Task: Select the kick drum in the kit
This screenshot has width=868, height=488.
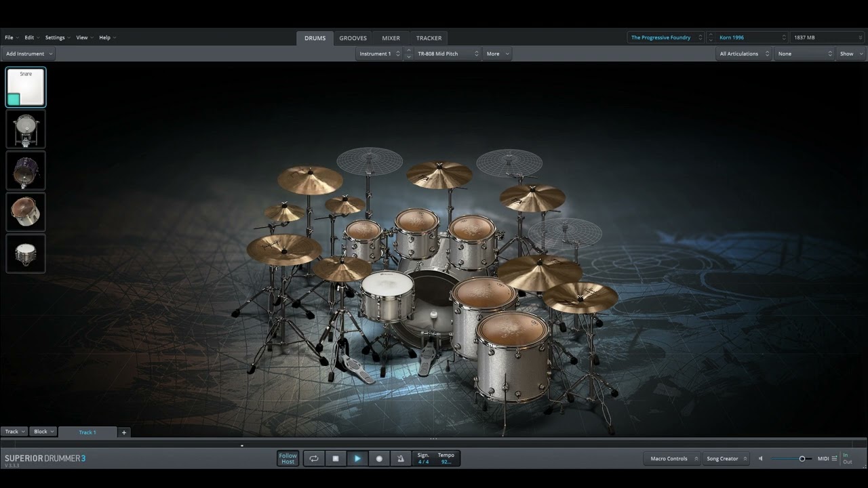Action: (429, 308)
